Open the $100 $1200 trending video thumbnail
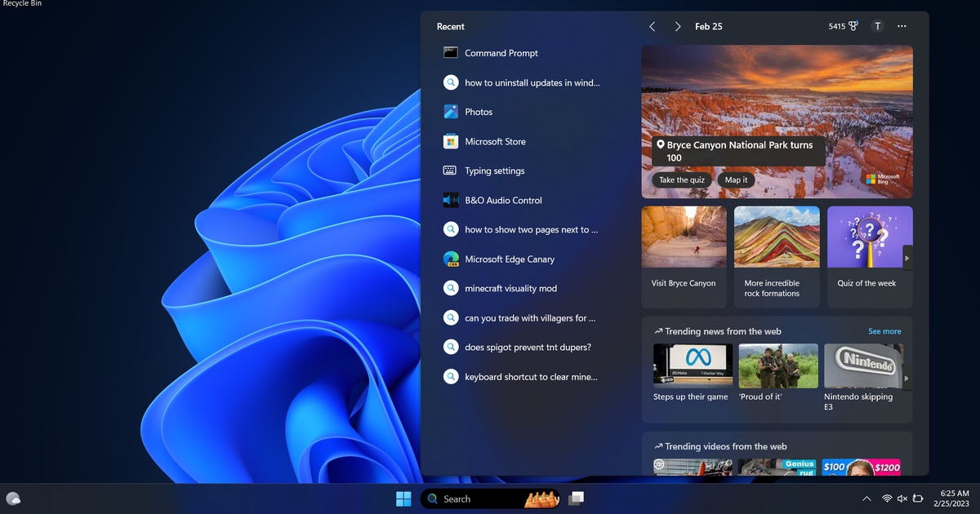 pyautogui.click(x=862, y=467)
